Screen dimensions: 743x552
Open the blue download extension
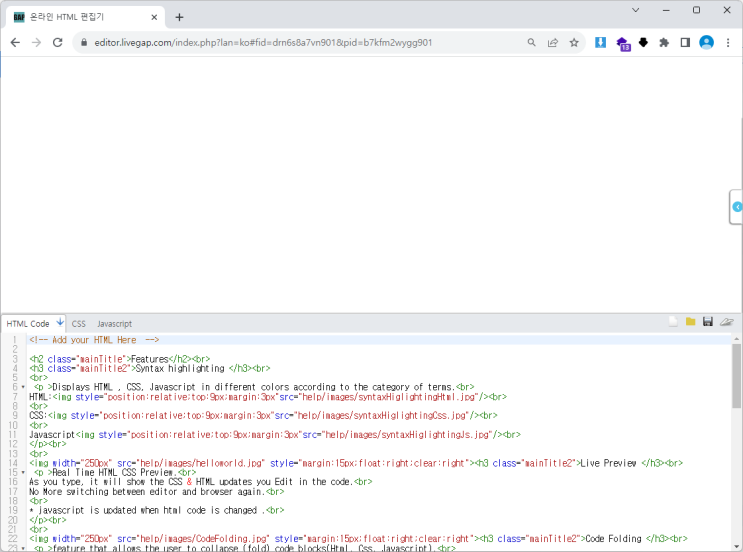[x=600, y=43]
